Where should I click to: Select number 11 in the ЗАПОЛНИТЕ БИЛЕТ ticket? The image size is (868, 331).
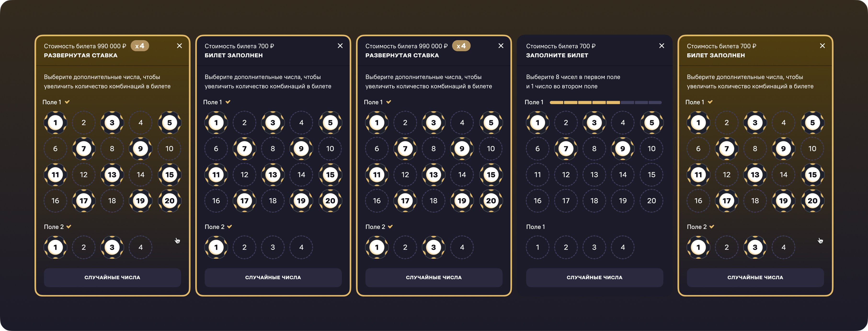pyautogui.click(x=537, y=175)
